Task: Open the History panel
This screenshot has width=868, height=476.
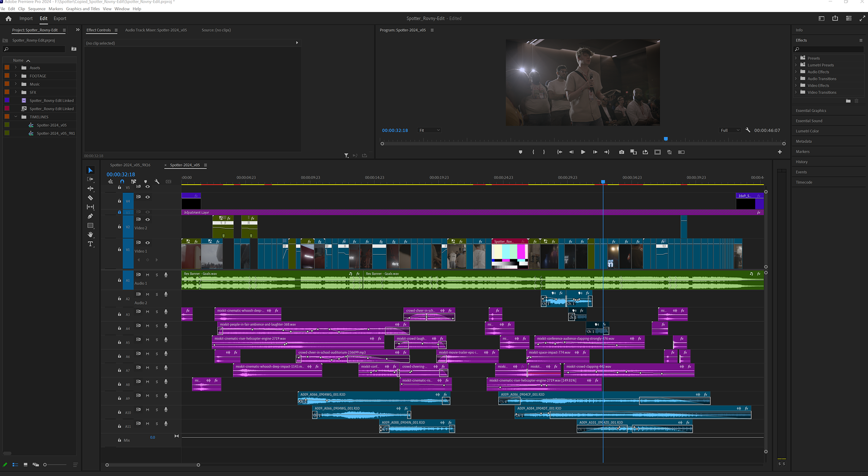Action: pyautogui.click(x=802, y=162)
